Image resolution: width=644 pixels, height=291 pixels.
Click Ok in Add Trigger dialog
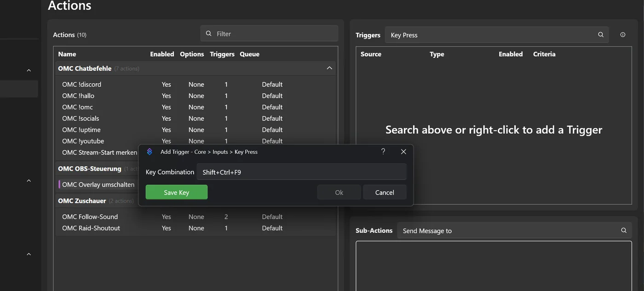pos(339,192)
